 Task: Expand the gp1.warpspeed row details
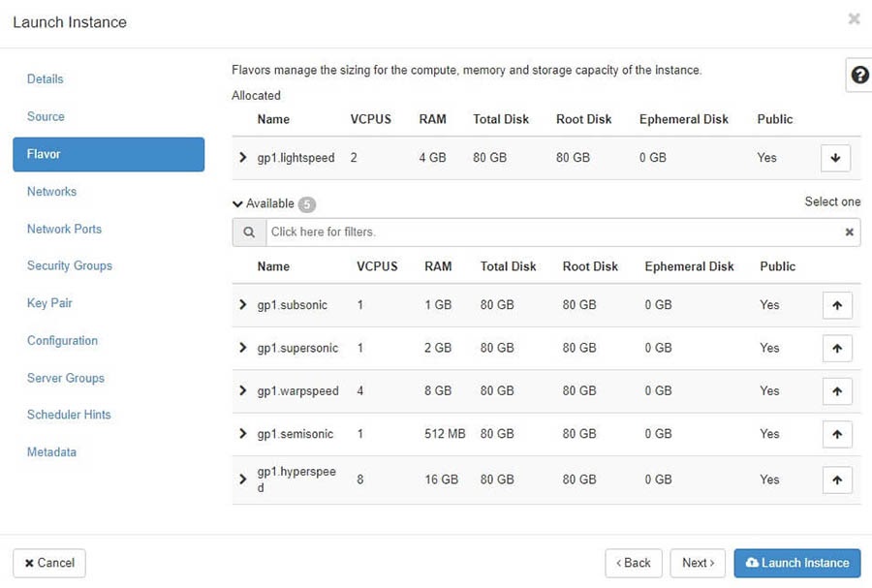coord(243,391)
